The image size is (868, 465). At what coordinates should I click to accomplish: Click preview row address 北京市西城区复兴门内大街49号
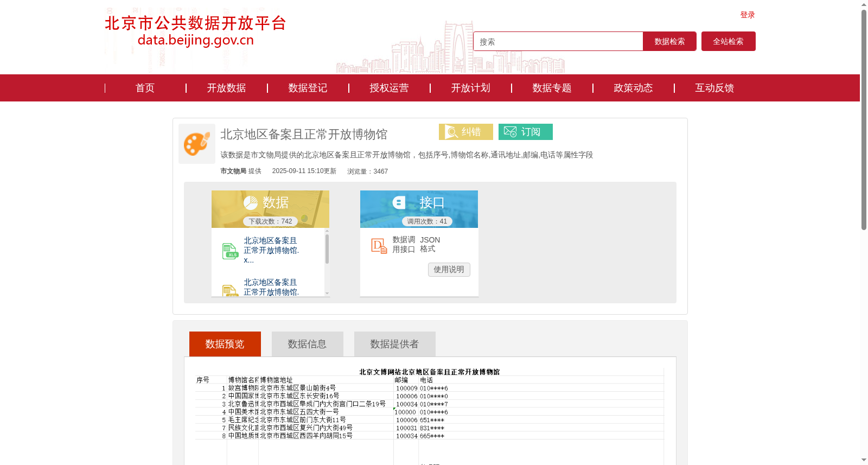click(x=306, y=428)
